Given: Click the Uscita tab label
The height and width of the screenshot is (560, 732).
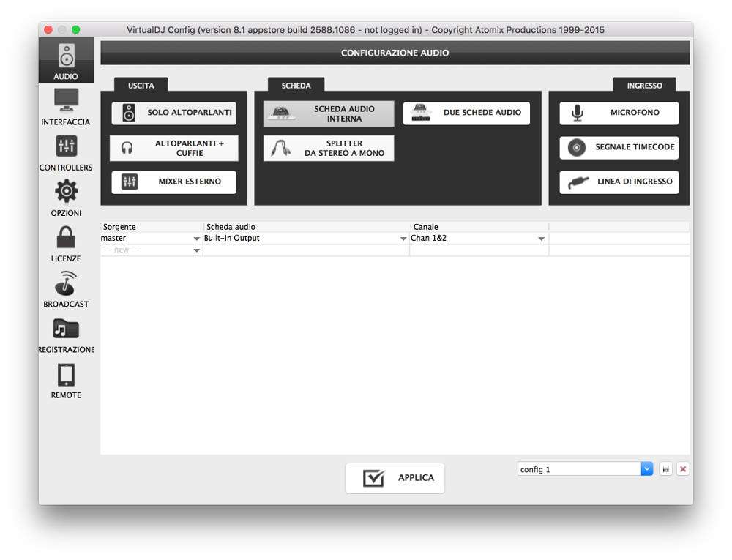Looking at the screenshot, I should tap(141, 86).
